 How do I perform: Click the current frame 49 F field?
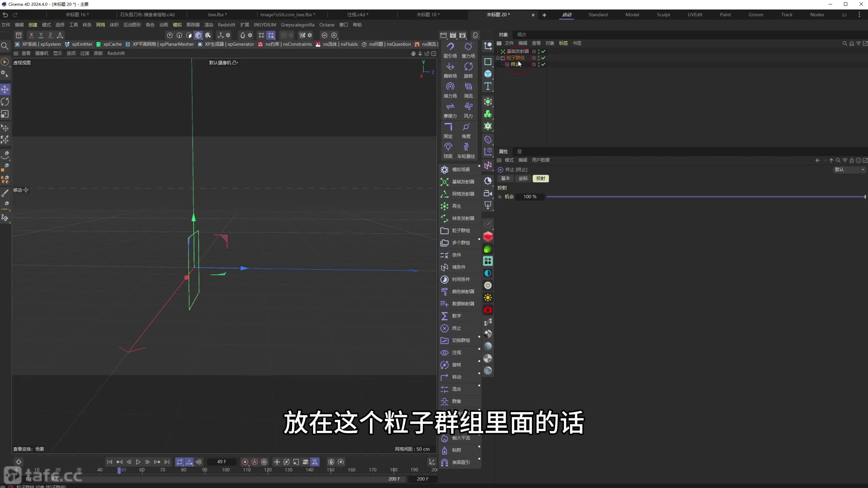click(222, 462)
